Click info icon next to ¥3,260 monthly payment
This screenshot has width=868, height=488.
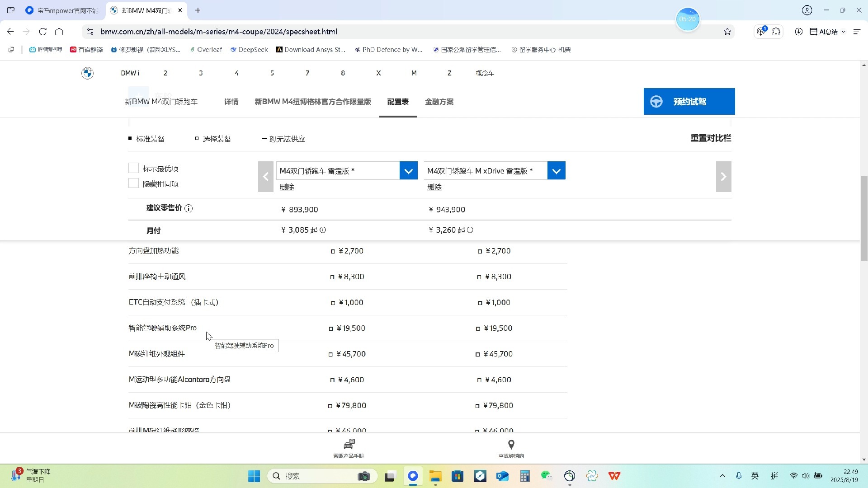(x=470, y=230)
